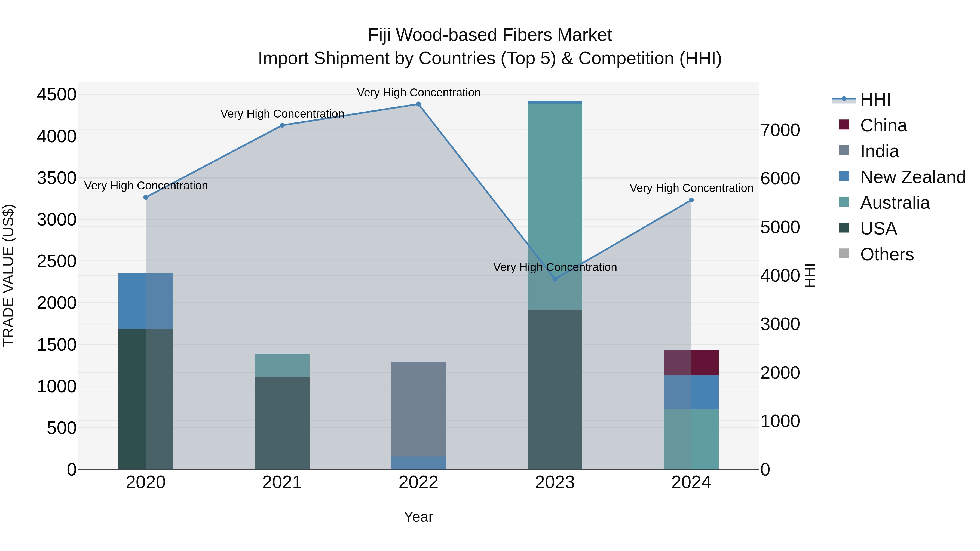980x551 pixels.
Task: Click the 2023 Australia bar segment
Action: [555, 207]
